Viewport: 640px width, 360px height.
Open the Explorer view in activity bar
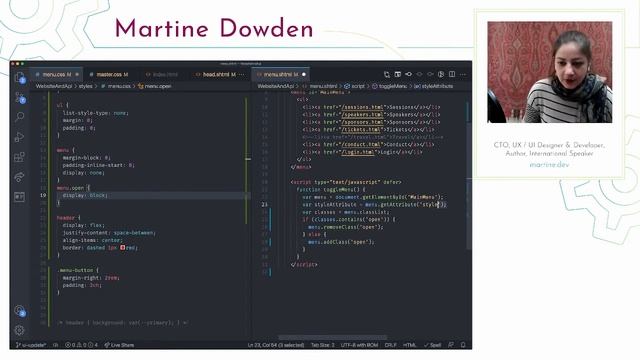coord(20,77)
